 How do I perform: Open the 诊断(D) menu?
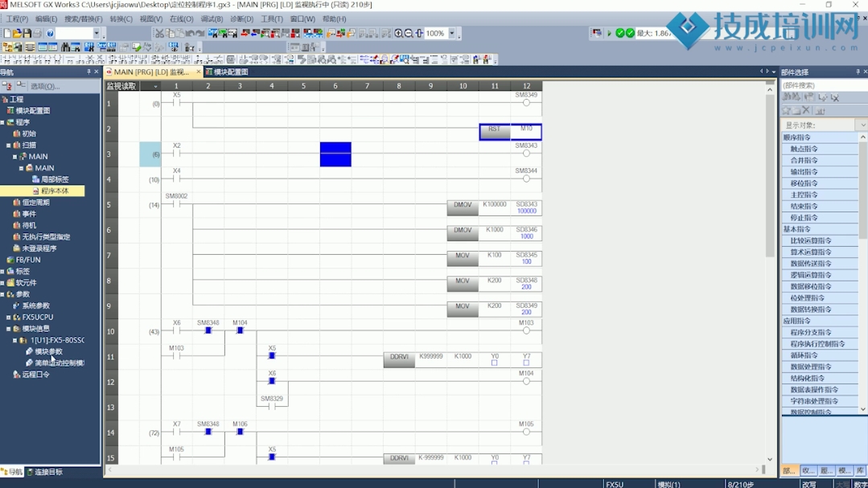pyautogui.click(x=241, y=18)
